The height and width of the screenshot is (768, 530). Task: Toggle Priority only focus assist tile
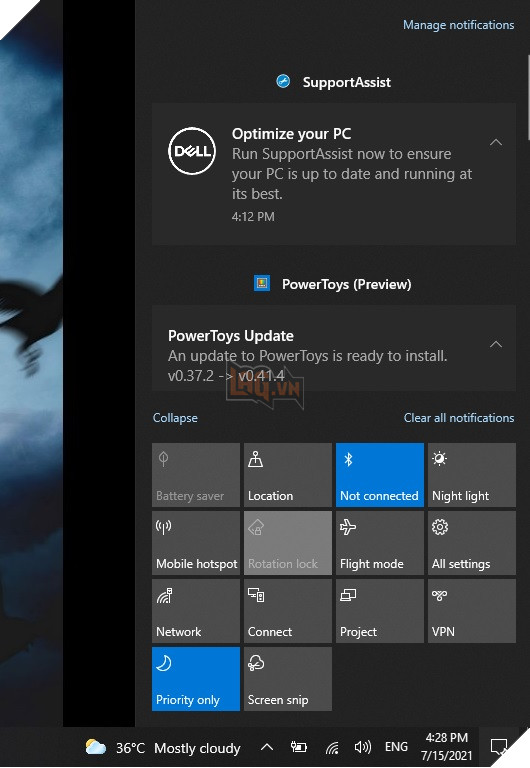coord(196,679)
